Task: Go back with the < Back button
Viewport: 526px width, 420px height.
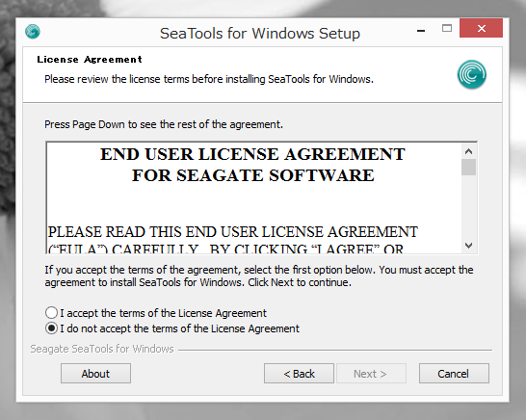Action: 299,374
